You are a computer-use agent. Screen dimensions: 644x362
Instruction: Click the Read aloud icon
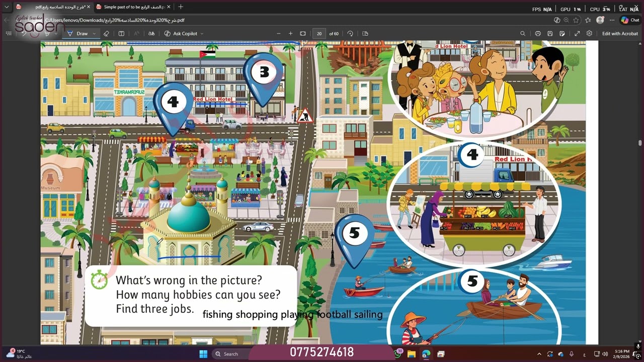coord(136,34)
